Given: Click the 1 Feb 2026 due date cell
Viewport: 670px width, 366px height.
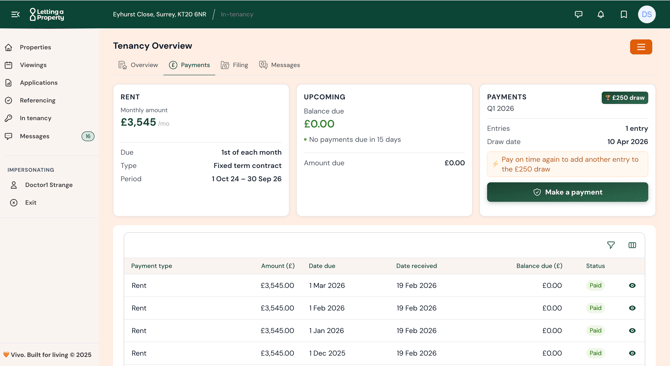Looking at the screenshot, I should click(326, 308).
